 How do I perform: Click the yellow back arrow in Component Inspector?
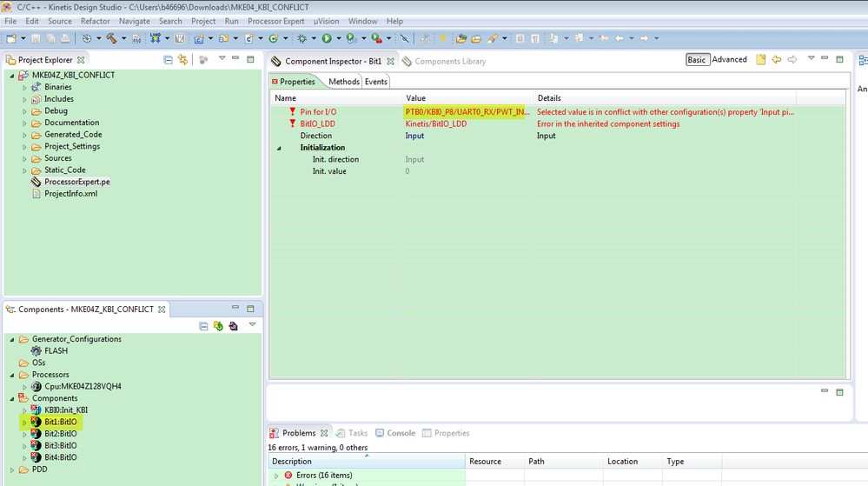tap(776, 59)
